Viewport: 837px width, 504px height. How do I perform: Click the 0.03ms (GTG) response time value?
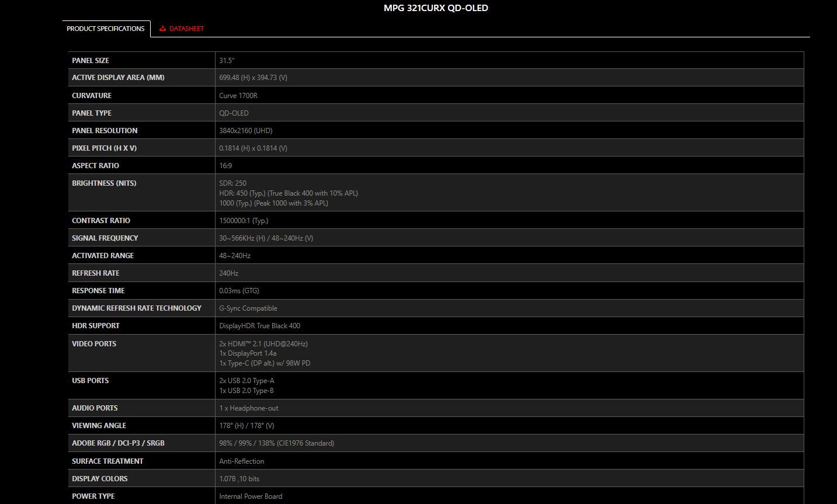click(x=239, y=291)
